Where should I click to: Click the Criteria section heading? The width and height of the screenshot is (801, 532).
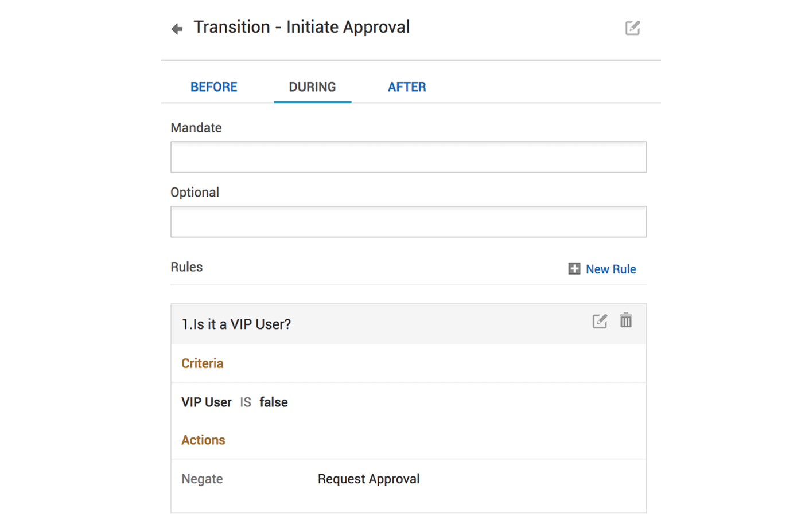click(202, 363)
